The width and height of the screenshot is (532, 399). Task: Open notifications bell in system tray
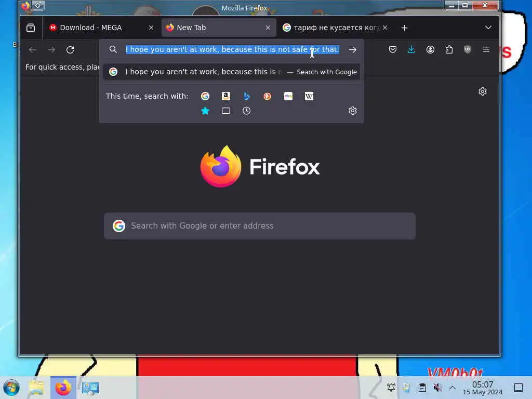(x=391, y=387)
